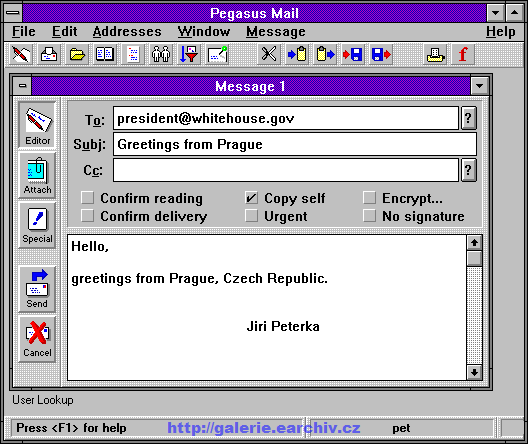This screenshot has width=528, height=444.
Task: Open the Message menu
Action: 276,32
